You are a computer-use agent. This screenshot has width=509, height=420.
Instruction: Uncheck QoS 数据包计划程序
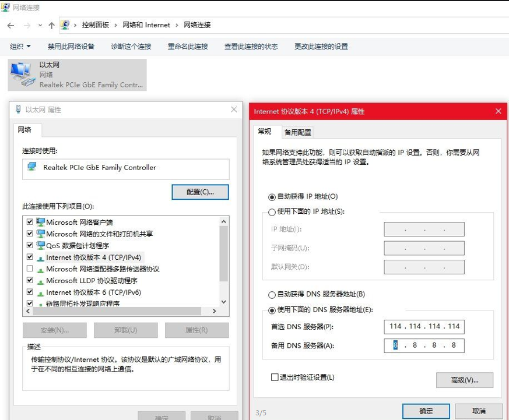click(31, 245)
